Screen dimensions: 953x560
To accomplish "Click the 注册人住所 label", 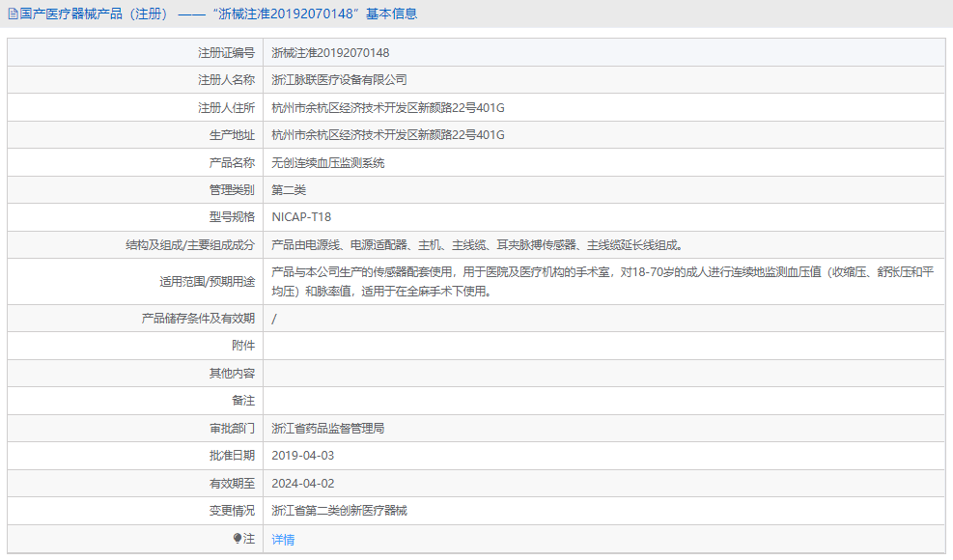I will click(x=226, y=108).
